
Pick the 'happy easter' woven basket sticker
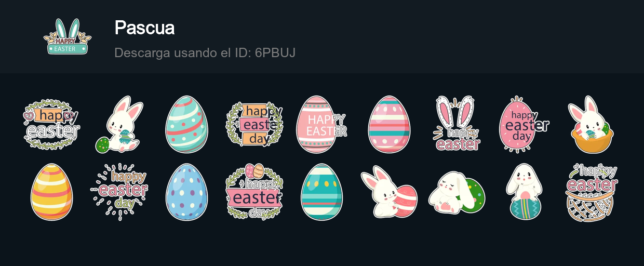[x=591, y=192]
